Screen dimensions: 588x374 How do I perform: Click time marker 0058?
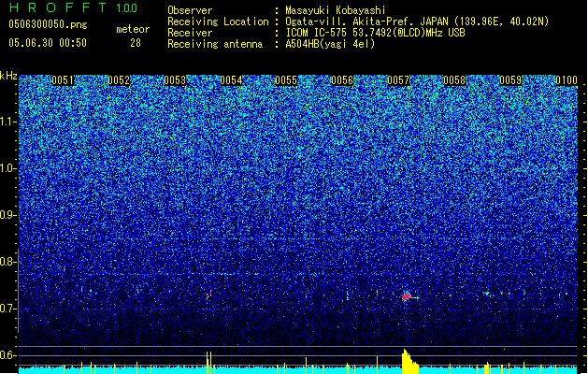[x=454, y=80]
